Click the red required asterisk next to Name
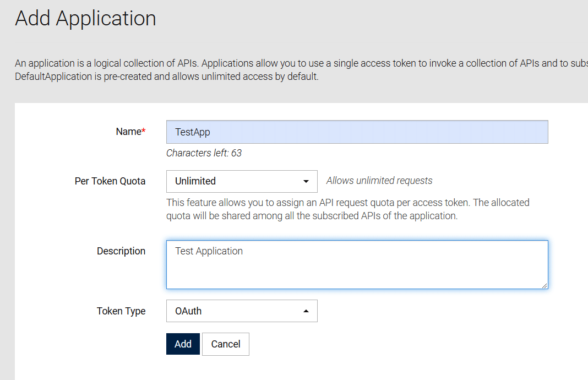Image resolution: width=588 pixels, height=380 pixels. point(144,131)
